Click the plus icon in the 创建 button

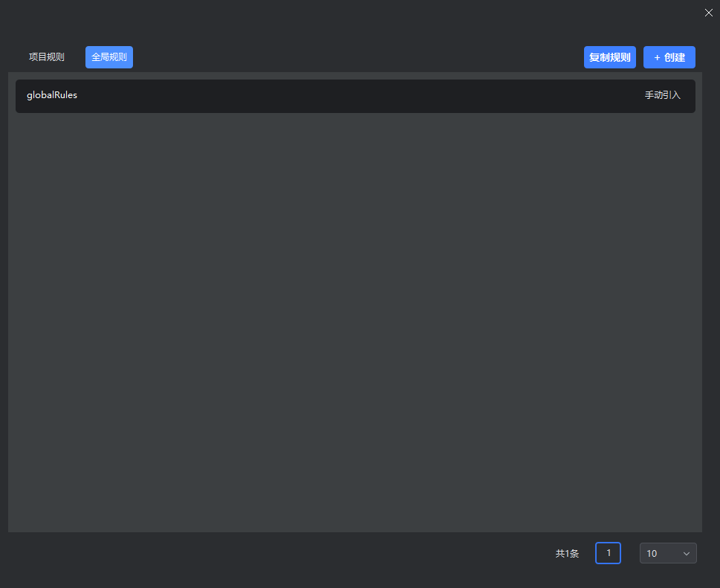click(x=657, y=57)
